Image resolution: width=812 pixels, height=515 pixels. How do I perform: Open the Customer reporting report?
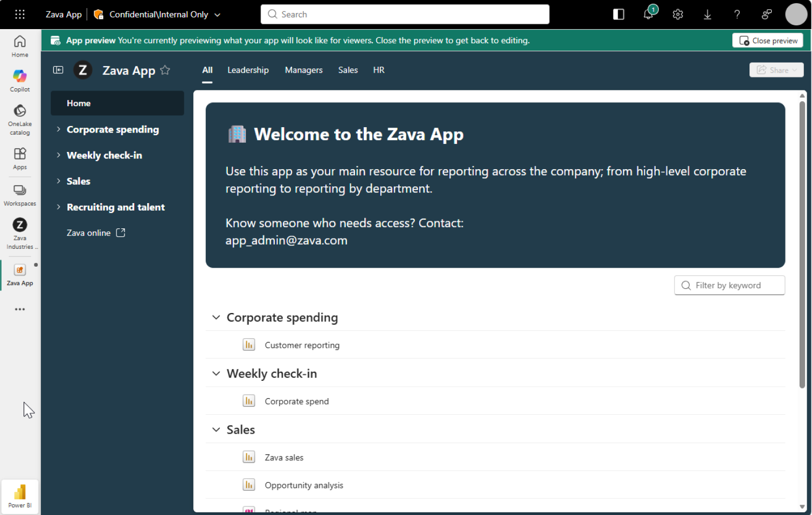click(302, 345)
